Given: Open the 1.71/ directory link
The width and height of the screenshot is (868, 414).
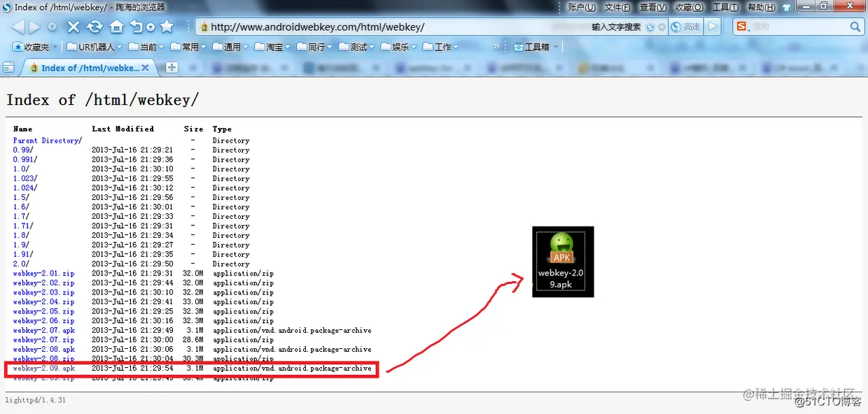Looking at the screenshot, I should pyautogui.click(x=23, y=226).
